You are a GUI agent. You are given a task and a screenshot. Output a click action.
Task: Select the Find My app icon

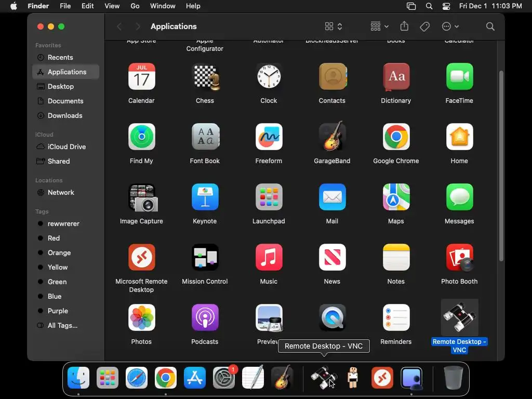141,137
